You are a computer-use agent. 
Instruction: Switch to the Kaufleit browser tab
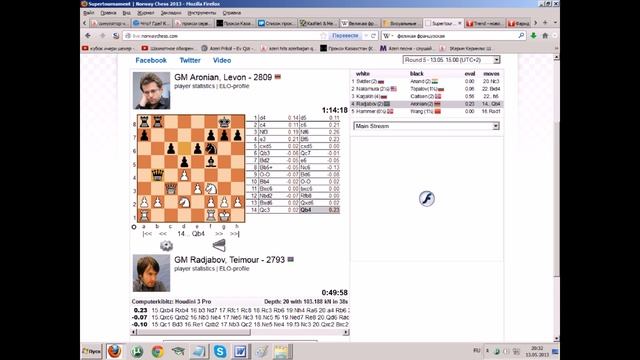(317, 23)
